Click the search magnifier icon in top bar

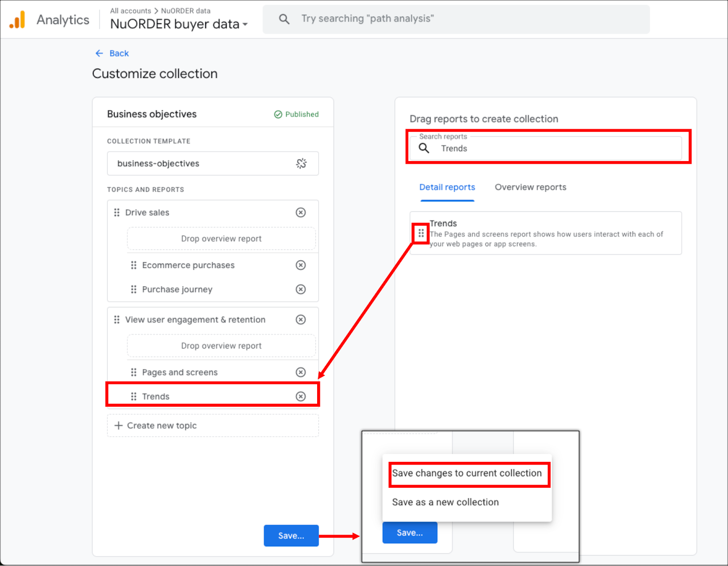(x=284, y=19)
